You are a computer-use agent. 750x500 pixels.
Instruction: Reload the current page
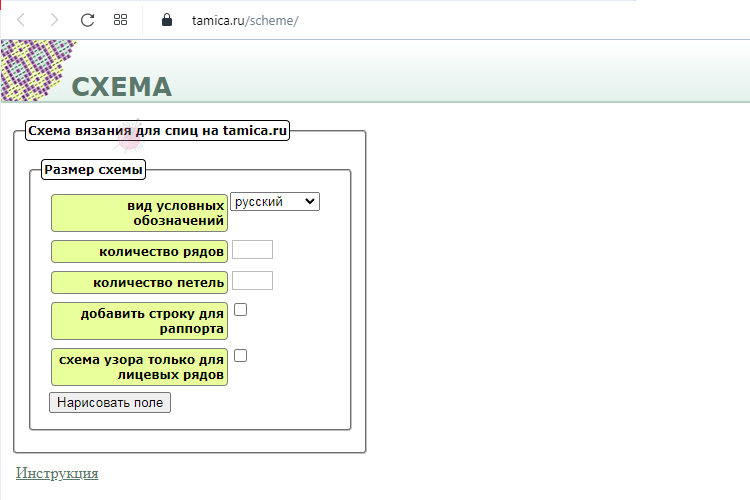87,20
